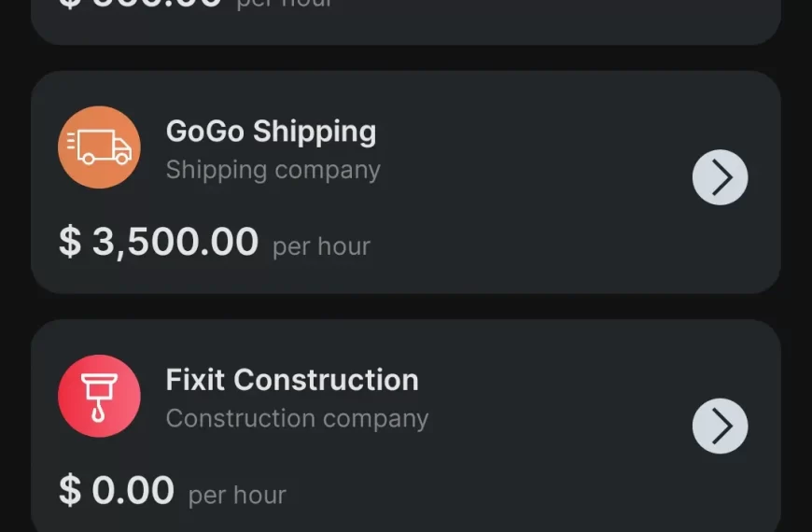Tap the $ 3,500.00 hourly income amount
The image size is (812, 532).
pyautogui.click(x=159, y=242)
